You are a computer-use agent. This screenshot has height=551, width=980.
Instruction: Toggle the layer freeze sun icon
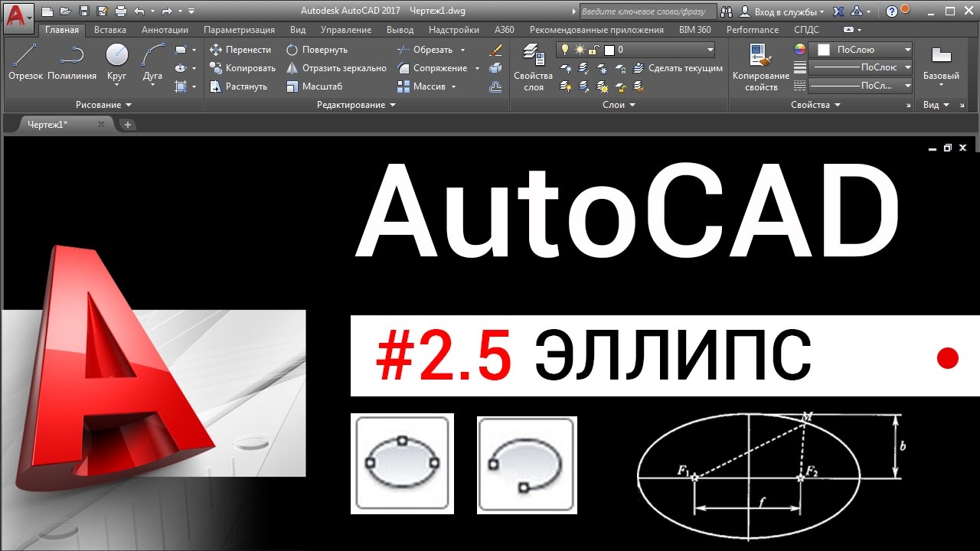pos(579,50)
